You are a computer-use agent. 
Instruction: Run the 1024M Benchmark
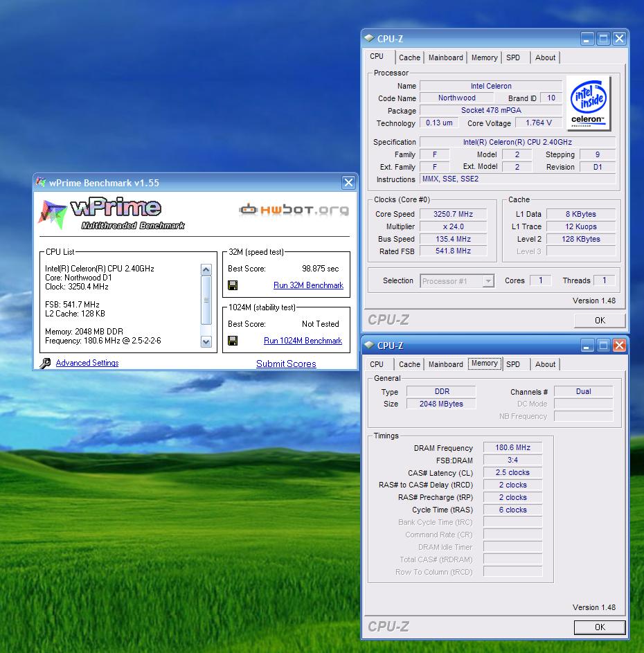(303, 341)
